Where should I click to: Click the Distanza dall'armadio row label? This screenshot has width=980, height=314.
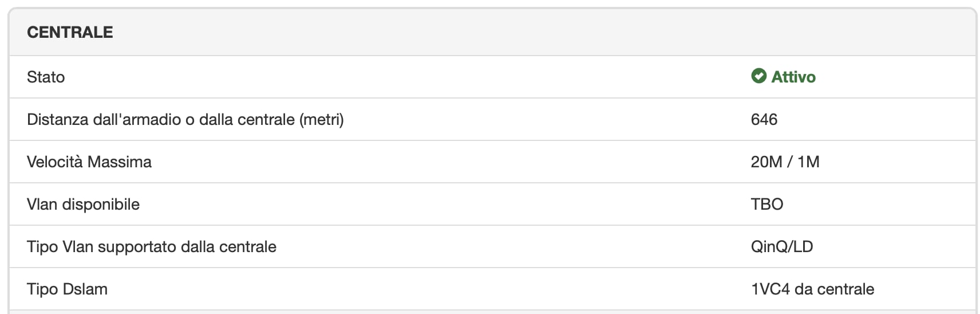[x=185, y=119]
